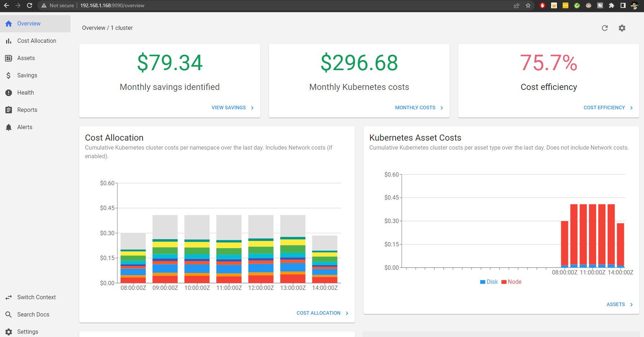644x337 pixels.
Task: Click the $296.68 monthly Kubernetes cost figure
Action: [x=359, y=63]
